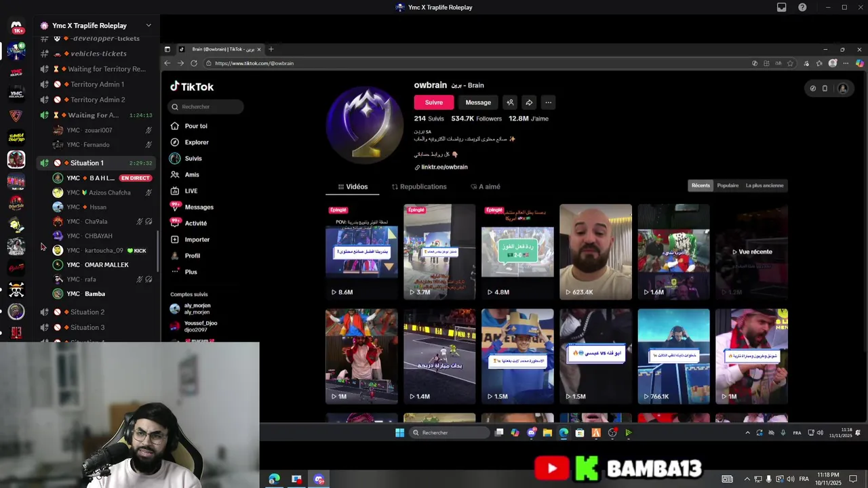Viewport: 868px width, 488px height.
Task: Open the three-dots menu on owbrain profile
Action: pos(548,102)
